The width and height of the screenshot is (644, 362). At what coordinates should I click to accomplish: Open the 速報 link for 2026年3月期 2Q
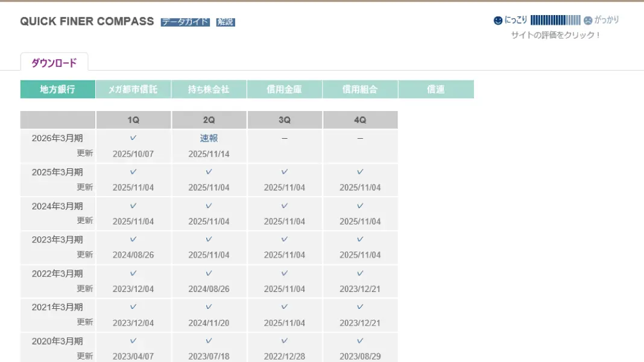209,139
